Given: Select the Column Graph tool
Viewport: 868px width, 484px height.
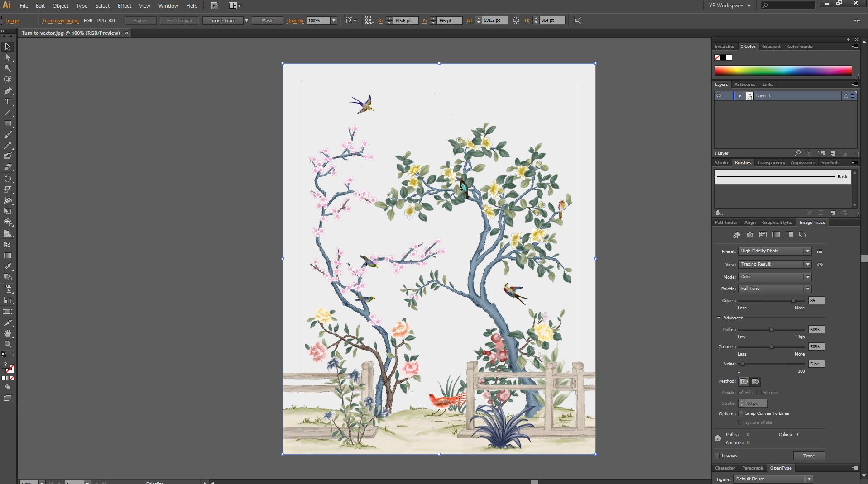Looking at the screenshot, I should (8, 300).
